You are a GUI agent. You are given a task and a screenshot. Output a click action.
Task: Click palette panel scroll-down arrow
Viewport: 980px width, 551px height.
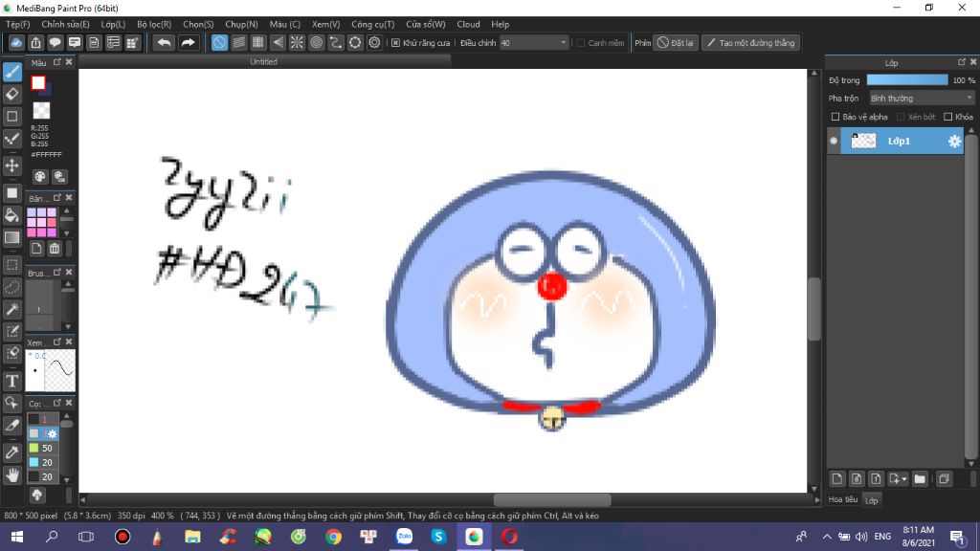tap(67, 233)
